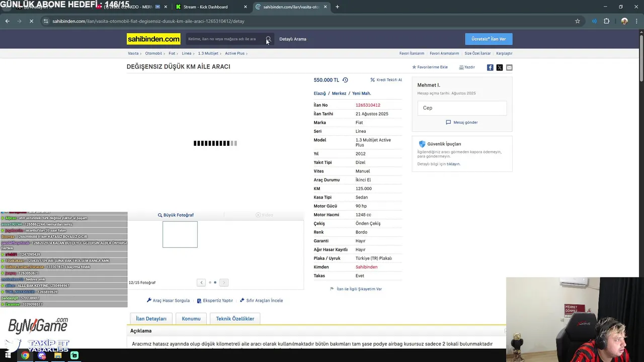Switch to Stream - Kick Dashboard tab
Image resolution: width=644 pixels, height=362 pixels.
pos(206,7)
